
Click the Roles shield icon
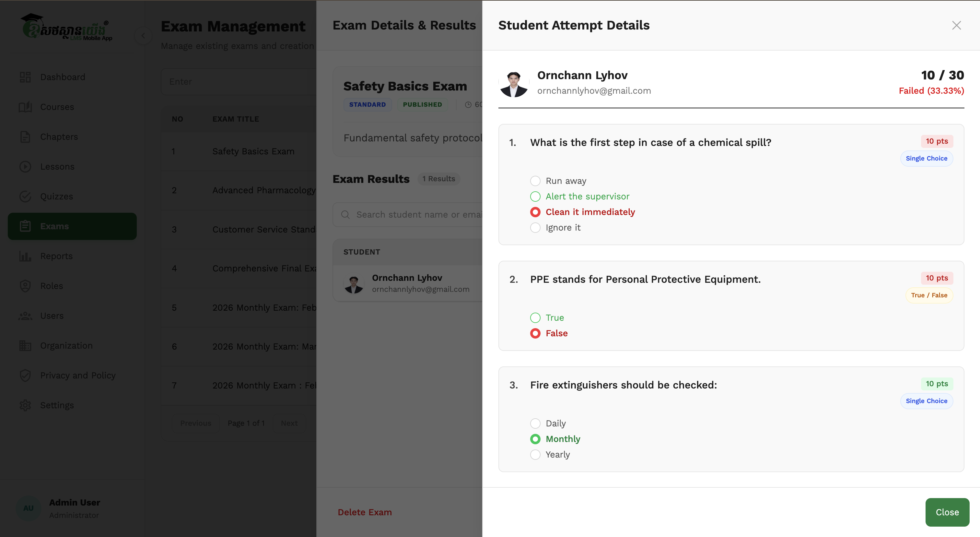pos(25,286)
